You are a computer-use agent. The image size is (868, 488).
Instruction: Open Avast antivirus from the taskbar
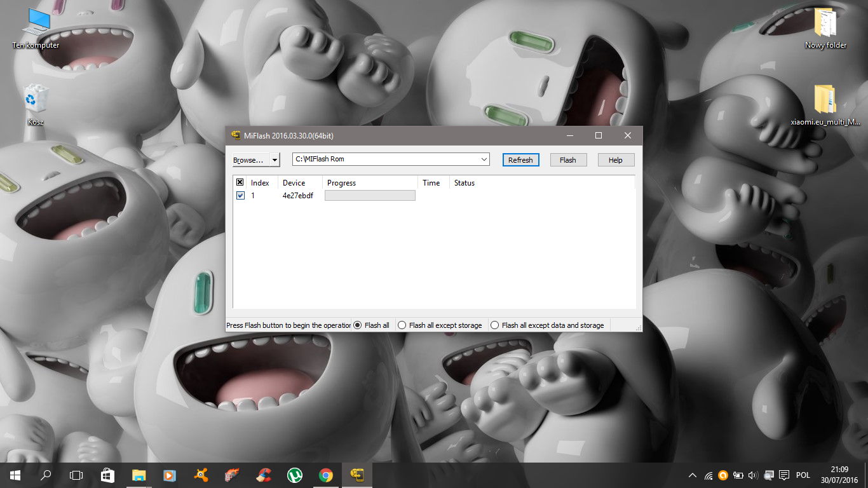click(x=201, y=475)
